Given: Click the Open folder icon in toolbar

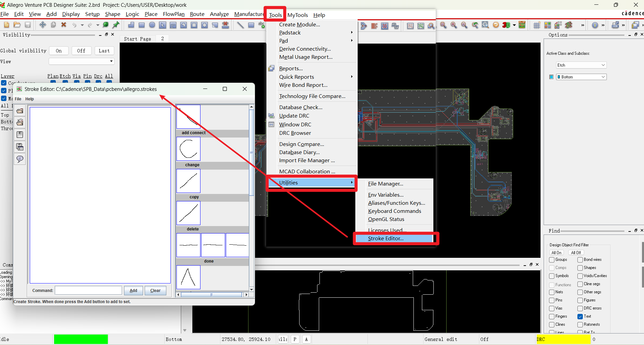Looking at the screenshot, I should pyautogui.click(x=17, y=25).
